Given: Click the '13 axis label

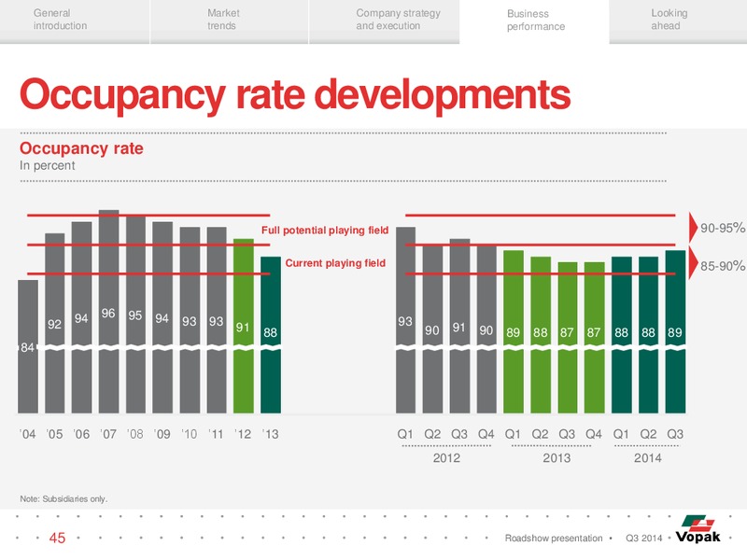Looking at the screenshot, I should pyautogui.click(x=271, y=434).
